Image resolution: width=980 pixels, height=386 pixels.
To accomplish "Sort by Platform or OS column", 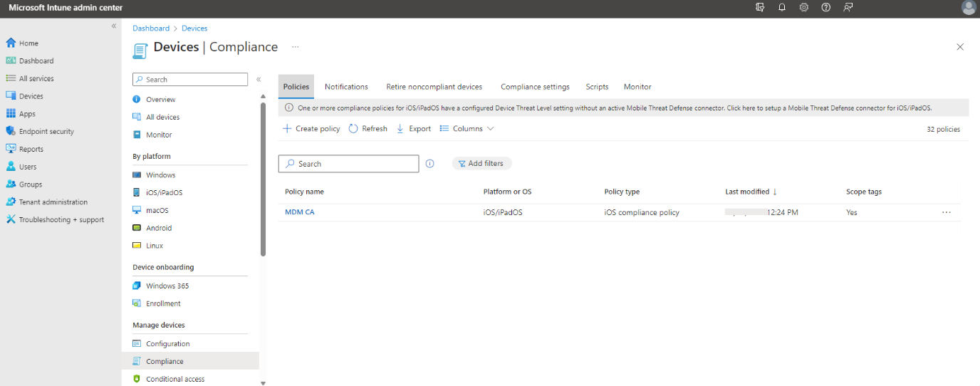I will 507,192.
